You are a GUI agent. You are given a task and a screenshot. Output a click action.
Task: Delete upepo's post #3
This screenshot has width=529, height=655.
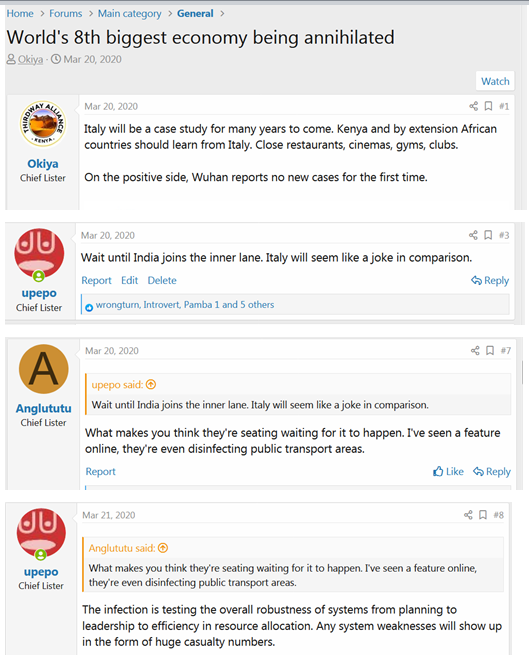tap(162, 280)
